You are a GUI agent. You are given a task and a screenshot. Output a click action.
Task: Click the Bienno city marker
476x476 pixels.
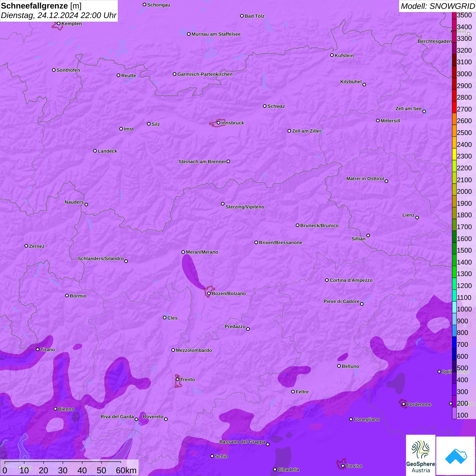click(55, 409)
